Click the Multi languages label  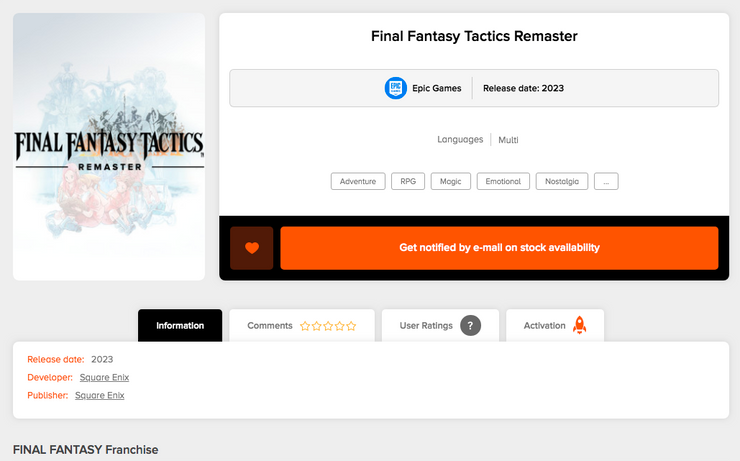tap(508, 140)
